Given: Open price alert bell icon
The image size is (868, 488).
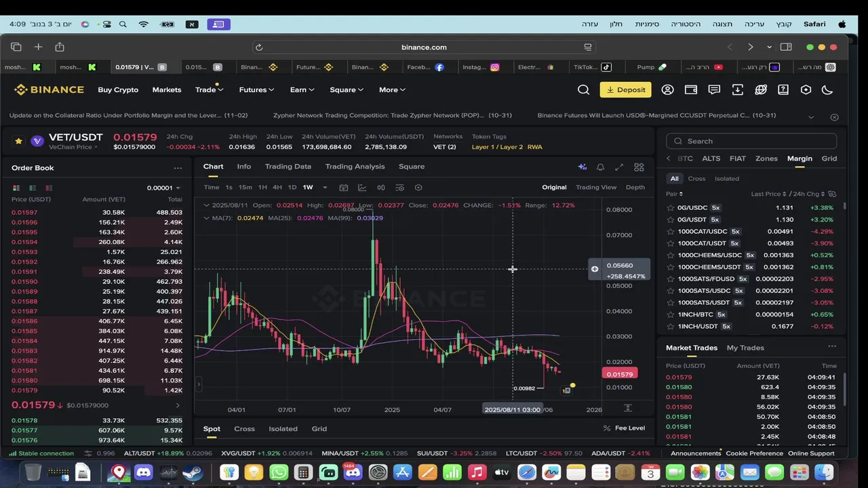Looking at the screenshot, I should (x=600, y=167).
